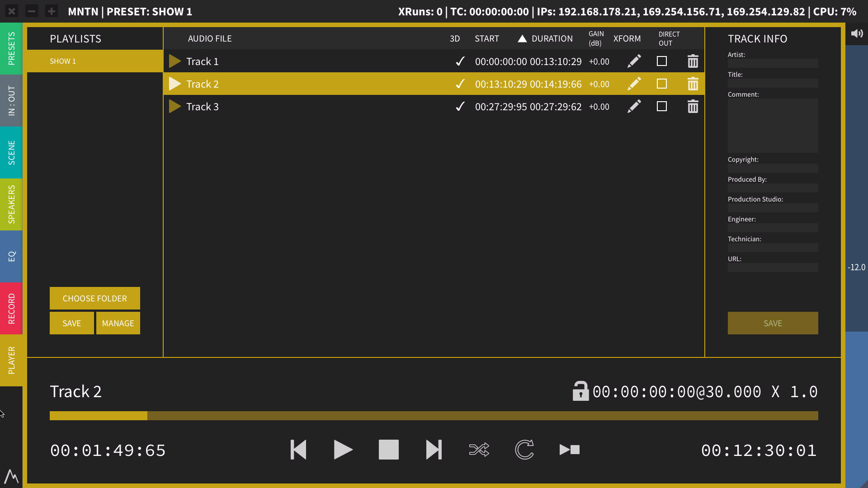This screenshot has width=868, height=488.
Task: Delete Track 3 with trash icon
Action: coord(693,106)
